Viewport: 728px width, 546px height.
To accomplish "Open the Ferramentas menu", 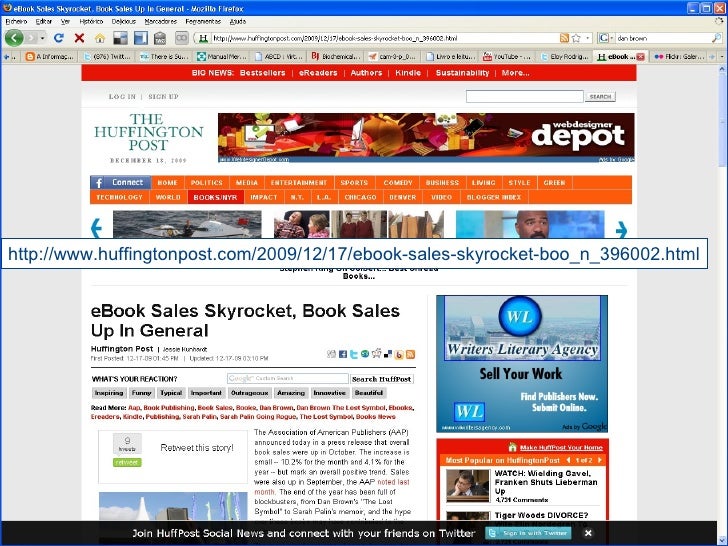I will pos(203,21).
